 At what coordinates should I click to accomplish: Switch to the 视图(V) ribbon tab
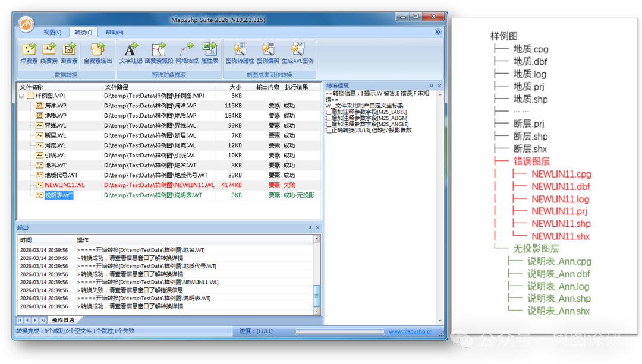(x=52, y=32)
